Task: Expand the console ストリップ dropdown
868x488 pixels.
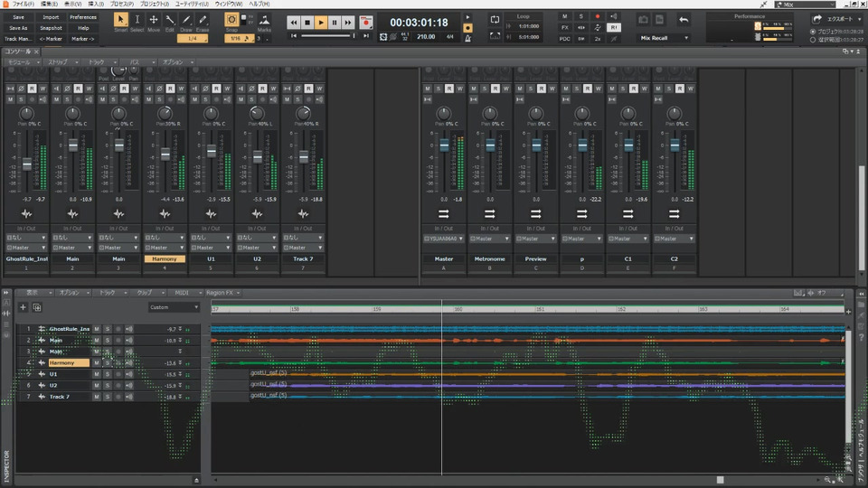Action: [x=62, y=62]
